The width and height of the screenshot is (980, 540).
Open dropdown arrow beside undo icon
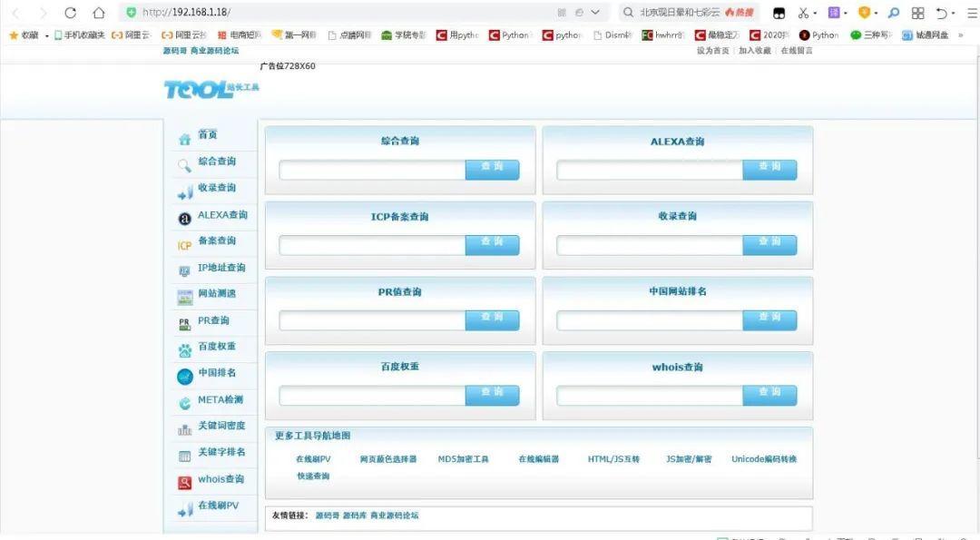[x=953, y=13]
